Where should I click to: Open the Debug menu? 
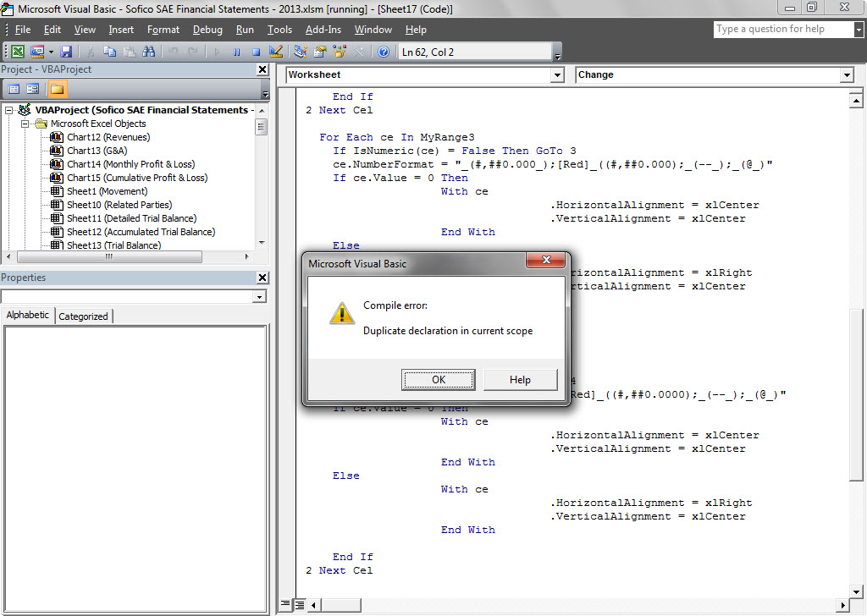(x=207, y=30)
